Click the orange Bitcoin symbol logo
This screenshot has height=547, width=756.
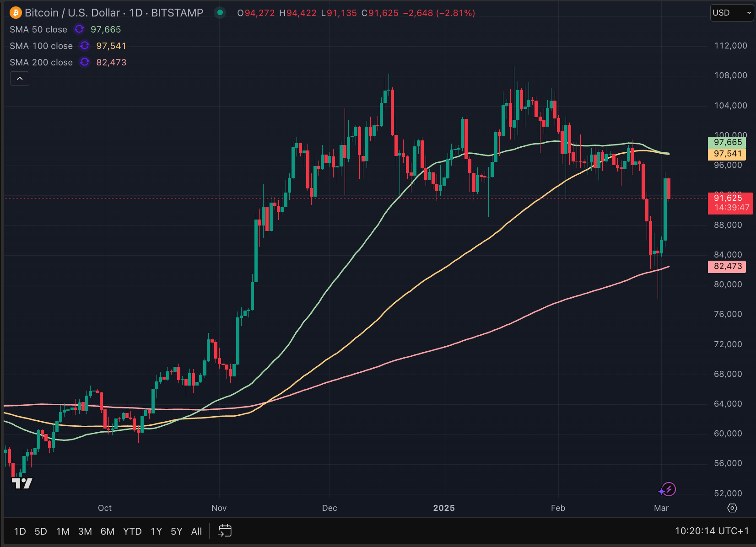[16, 13]
